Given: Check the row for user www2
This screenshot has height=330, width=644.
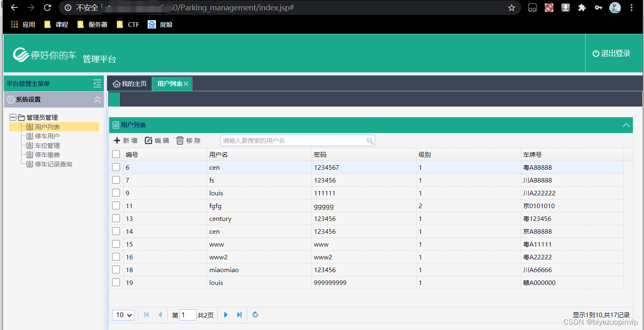Looking at the screenshot, I should [x=116, y=256].
